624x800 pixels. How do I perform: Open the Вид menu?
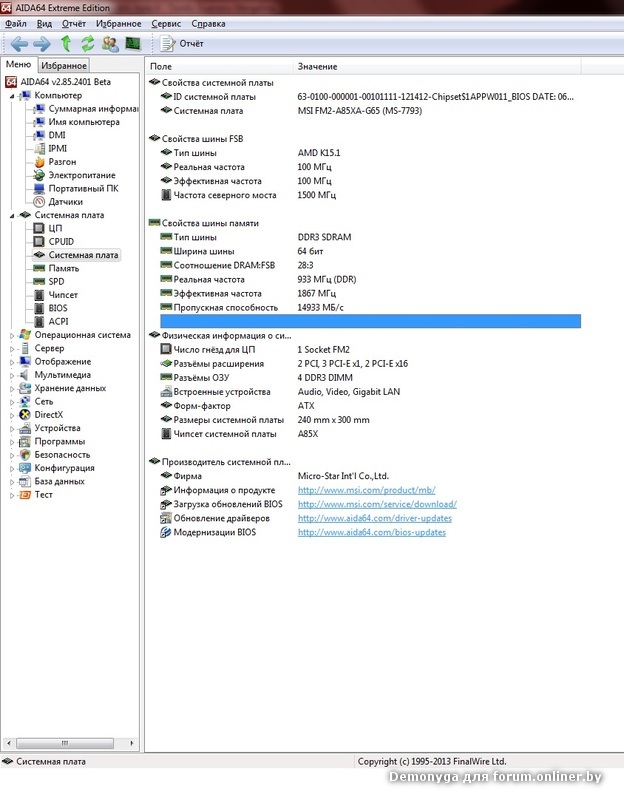click(x=44, y=23)
